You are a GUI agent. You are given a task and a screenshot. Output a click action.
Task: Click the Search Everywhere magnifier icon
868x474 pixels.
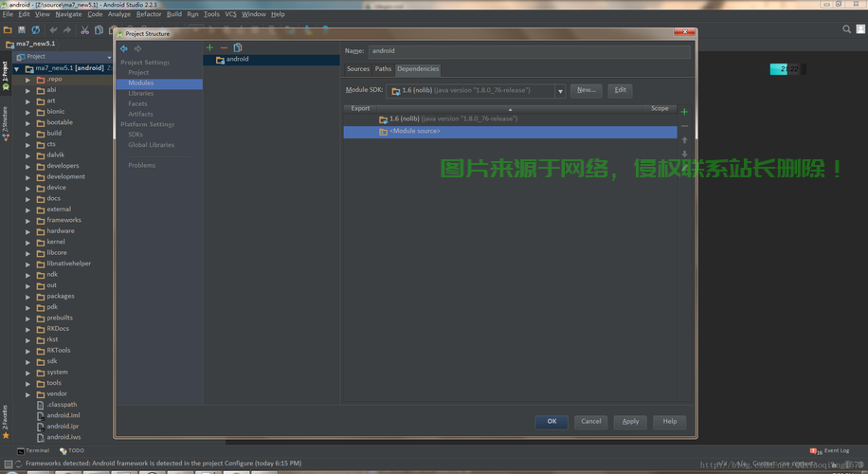[846, 29]
